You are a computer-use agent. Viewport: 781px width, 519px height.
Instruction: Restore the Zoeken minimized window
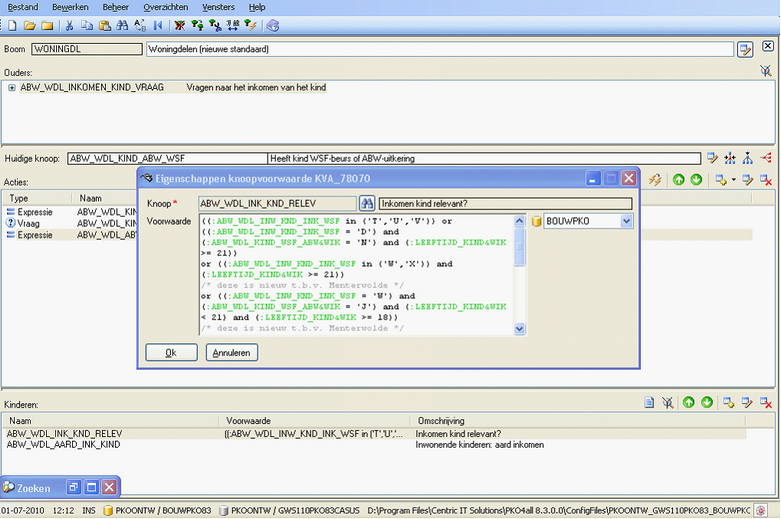(73, 487)
